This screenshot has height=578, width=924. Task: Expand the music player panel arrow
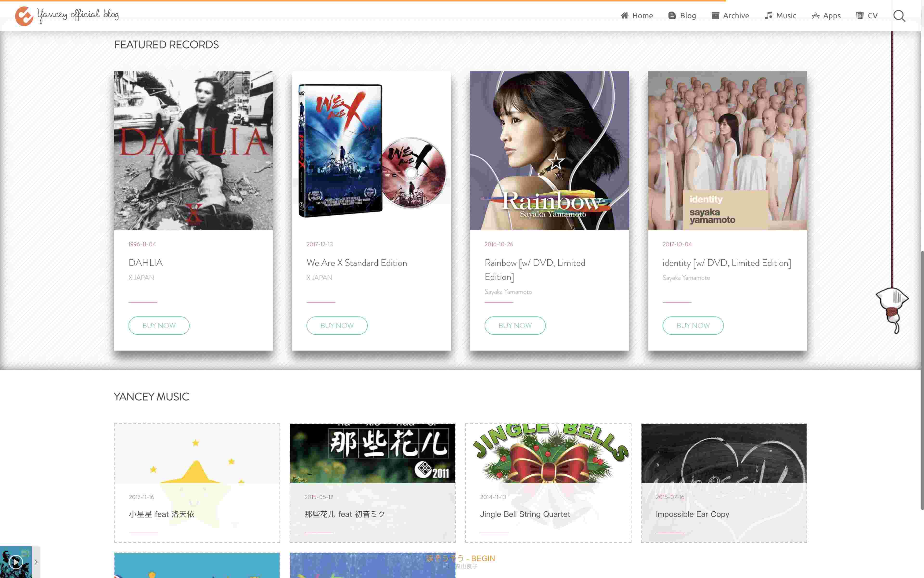[x=36, y=562]
